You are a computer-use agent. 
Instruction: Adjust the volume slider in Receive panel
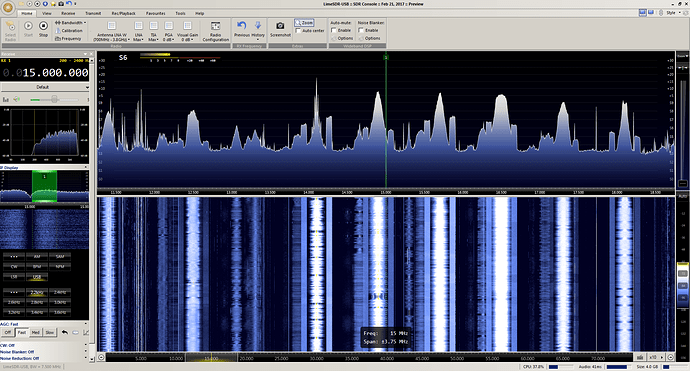tap(54, 100)
